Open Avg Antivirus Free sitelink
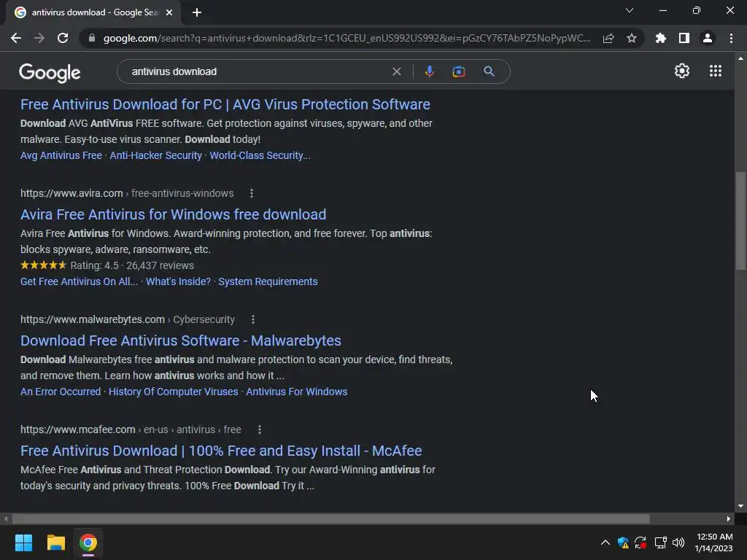 click(61, 156)
